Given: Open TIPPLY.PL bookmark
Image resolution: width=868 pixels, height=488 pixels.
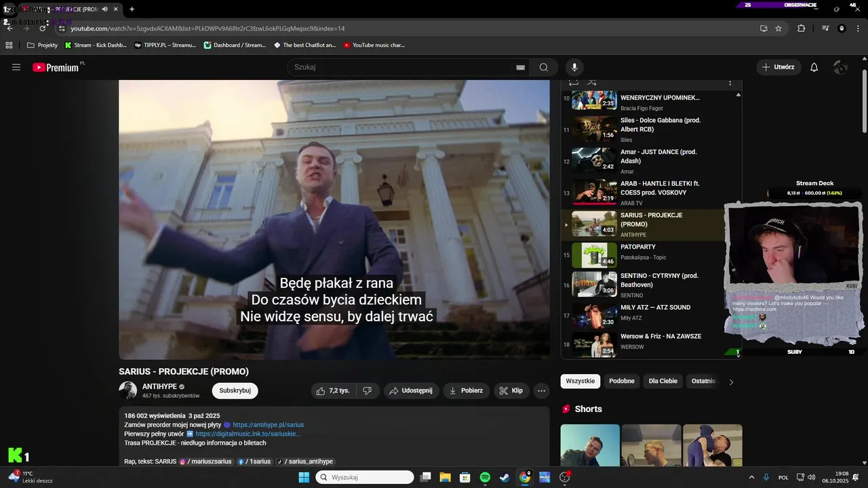Looking at the screenshot, I should coord(165,45).
